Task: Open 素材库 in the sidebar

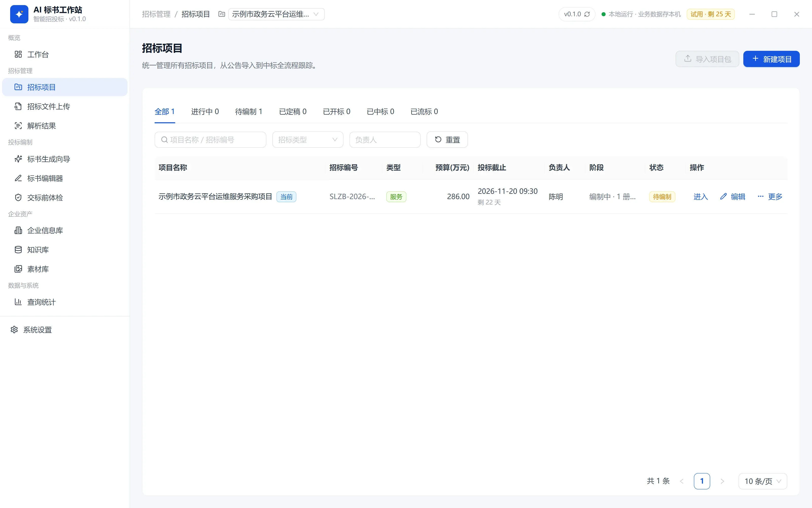Action: 65,269
